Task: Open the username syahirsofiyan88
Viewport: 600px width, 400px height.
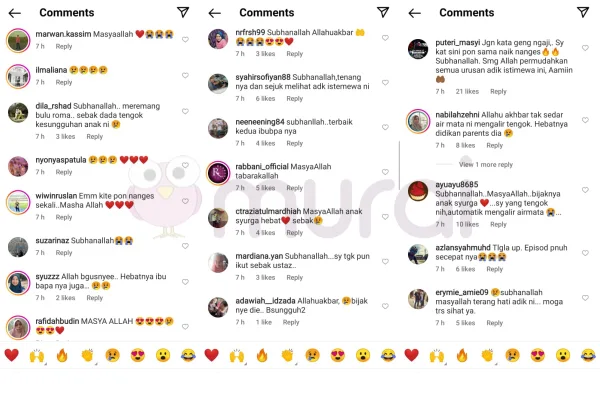Action: pyautogui.click(x=263, y=77)
